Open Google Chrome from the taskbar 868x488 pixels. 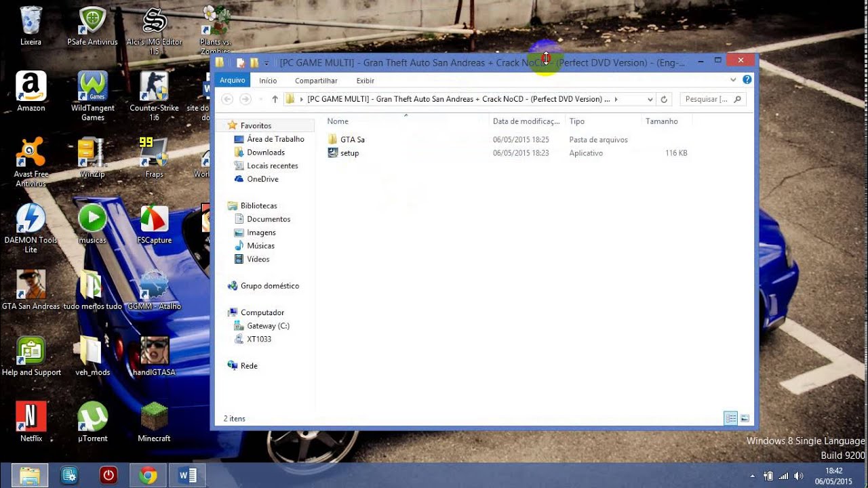pos(147,476)
